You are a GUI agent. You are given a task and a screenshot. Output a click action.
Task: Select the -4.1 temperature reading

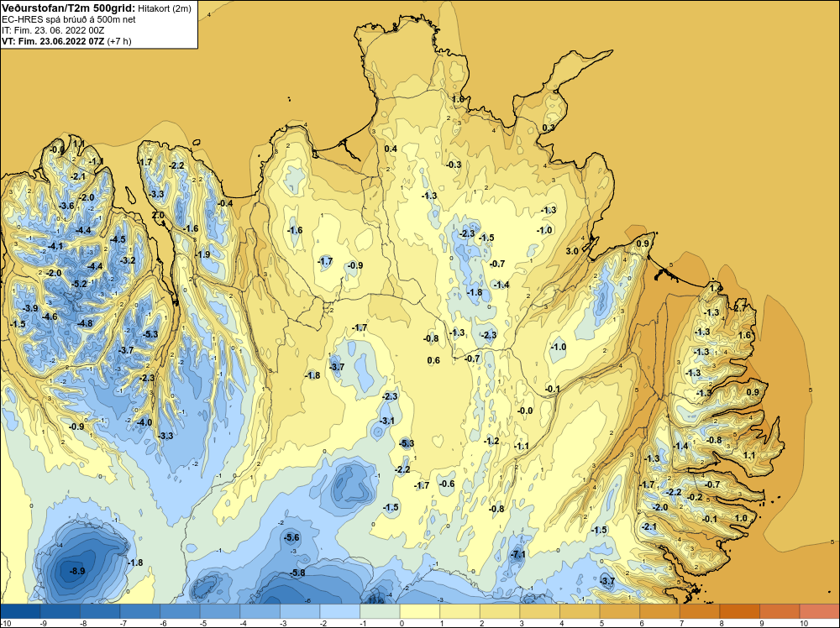(55, 246)
